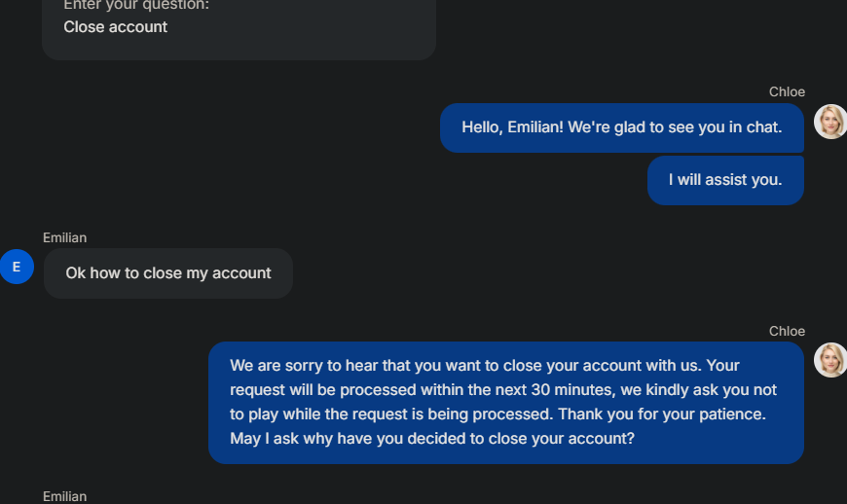The image size is (847, 504).
Task: Click the "Enter your question:" label
Action: coord(136,5)
